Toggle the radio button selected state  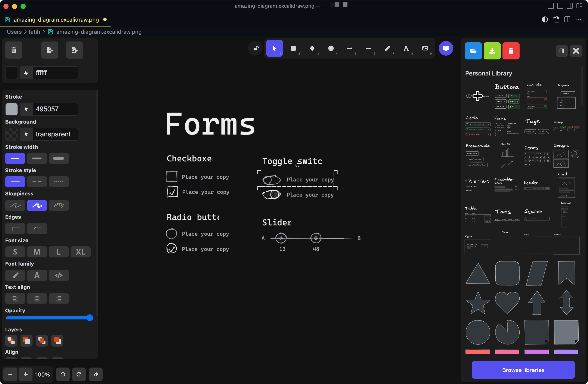pos(172,249)
